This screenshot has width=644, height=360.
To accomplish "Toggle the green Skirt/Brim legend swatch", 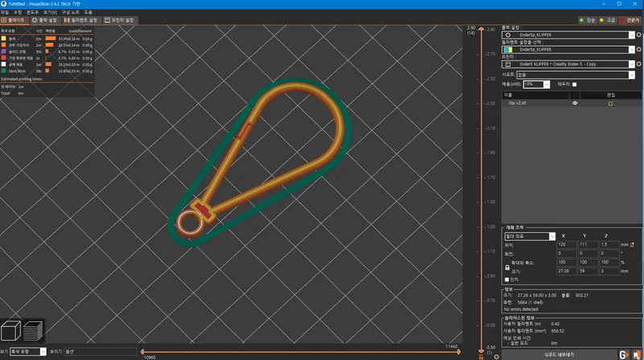I will coord(4,71).
